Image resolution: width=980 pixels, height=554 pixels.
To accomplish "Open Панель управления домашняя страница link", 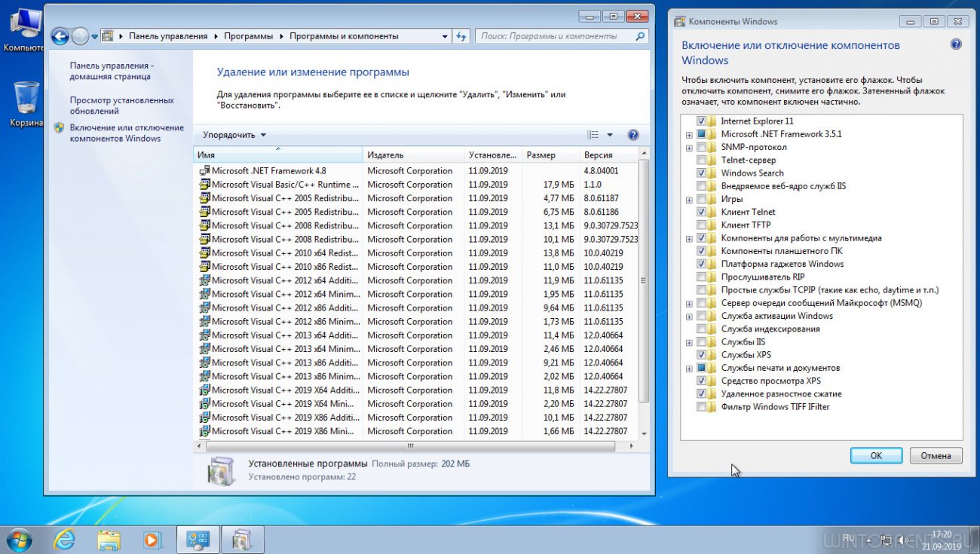I will coord(111,71).
